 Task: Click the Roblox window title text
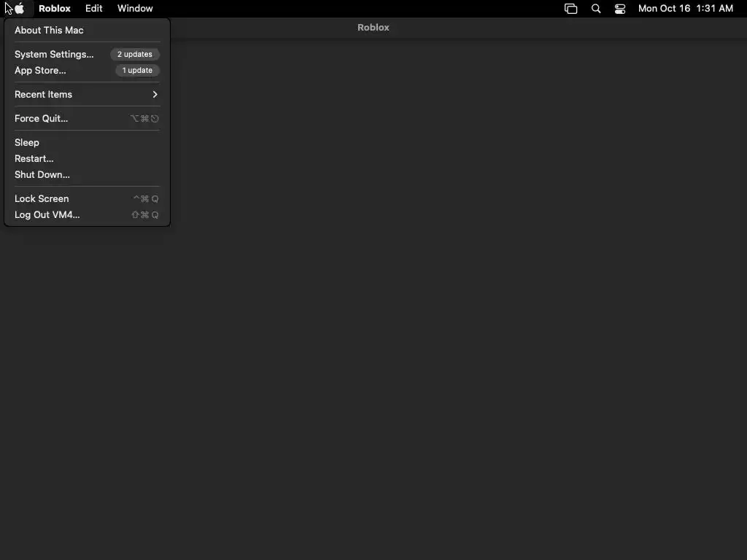pos(373,28)
